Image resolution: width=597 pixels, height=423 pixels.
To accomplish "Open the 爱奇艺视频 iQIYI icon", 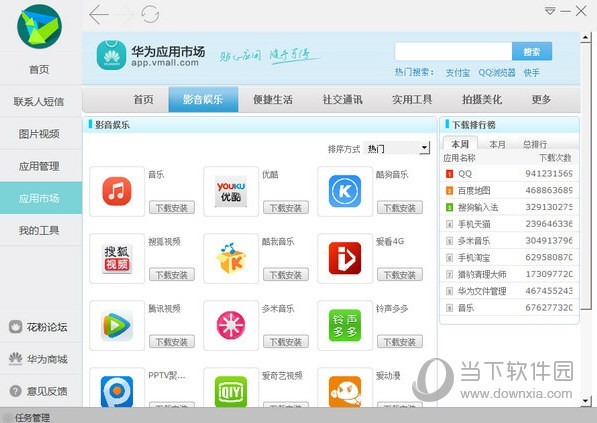I will [x=231, y=392].
